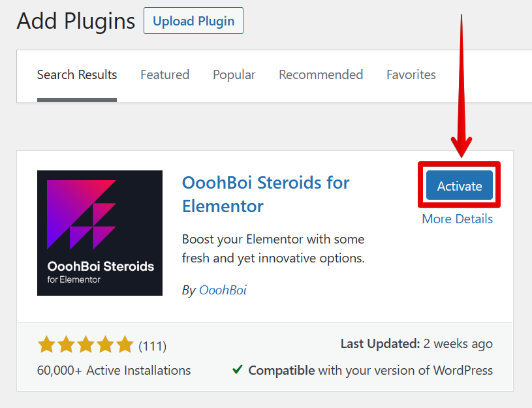Viewport: 532px width, 408px height.
Task: Open the More Details link
Action: pyautogui.click(x=457, y=219)
